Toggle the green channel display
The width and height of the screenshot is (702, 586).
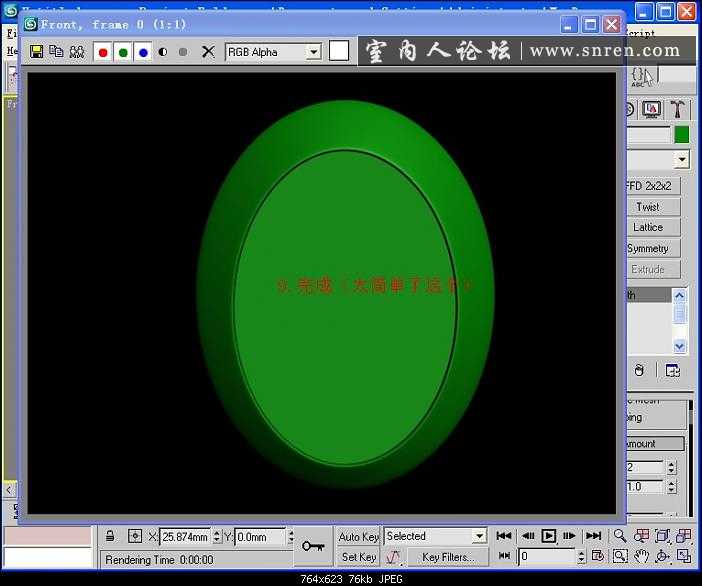(123, 52)
